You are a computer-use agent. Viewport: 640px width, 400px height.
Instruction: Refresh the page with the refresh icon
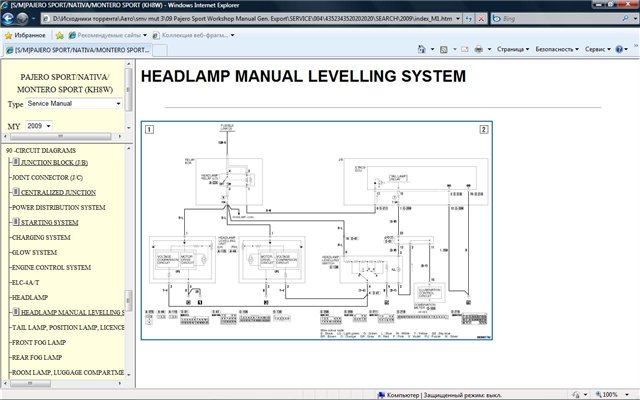[469, 19]
